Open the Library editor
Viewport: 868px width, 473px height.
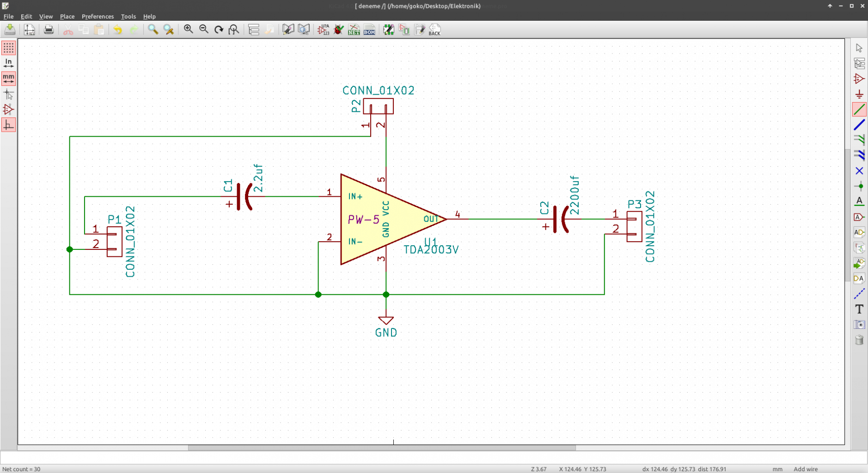[x=288, y=30]
